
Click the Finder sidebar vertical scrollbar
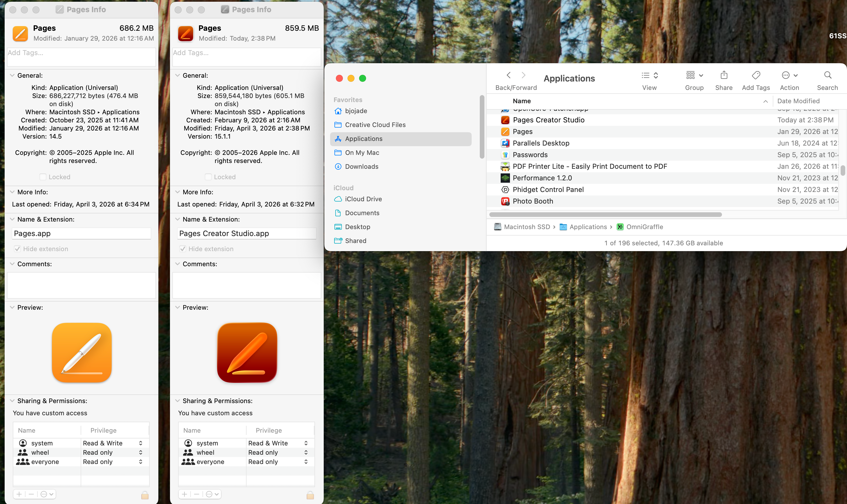(482, 127)
